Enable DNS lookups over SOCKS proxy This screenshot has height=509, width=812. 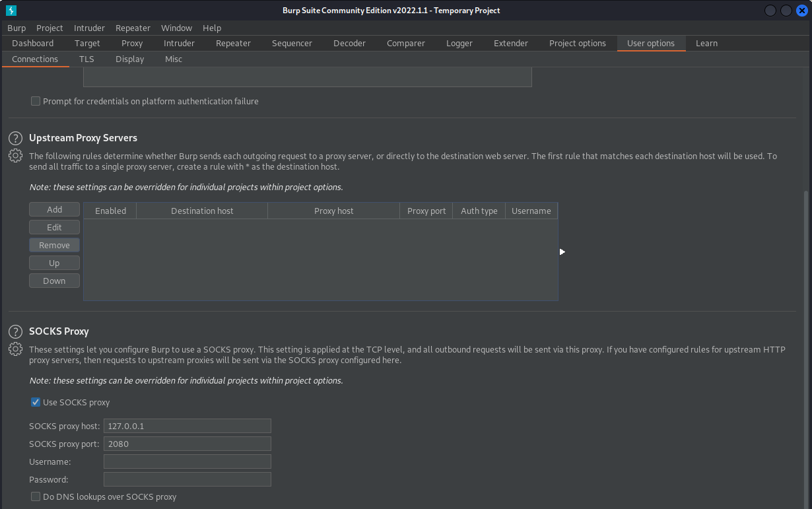[36, 496]
